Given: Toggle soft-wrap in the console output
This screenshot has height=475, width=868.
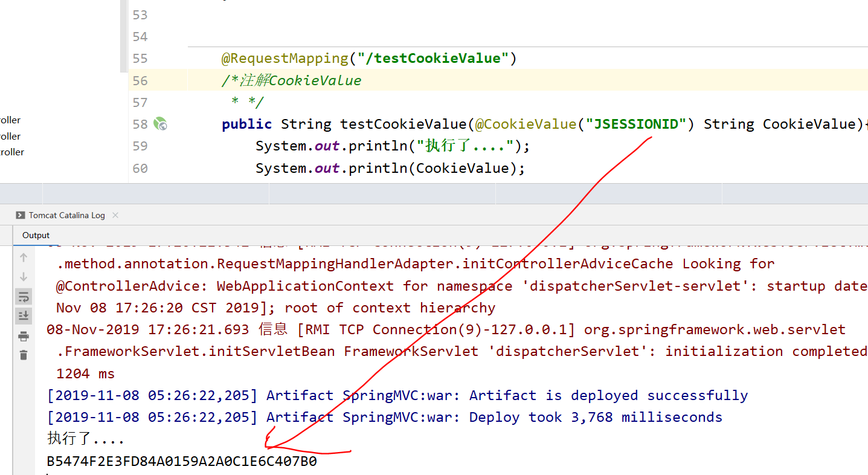Looking at the screenshot, I should click(24, 296).
